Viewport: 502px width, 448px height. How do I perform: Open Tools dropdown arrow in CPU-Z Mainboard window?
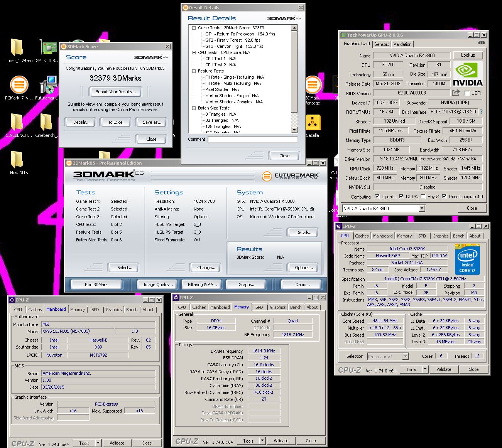pos(98,443)
